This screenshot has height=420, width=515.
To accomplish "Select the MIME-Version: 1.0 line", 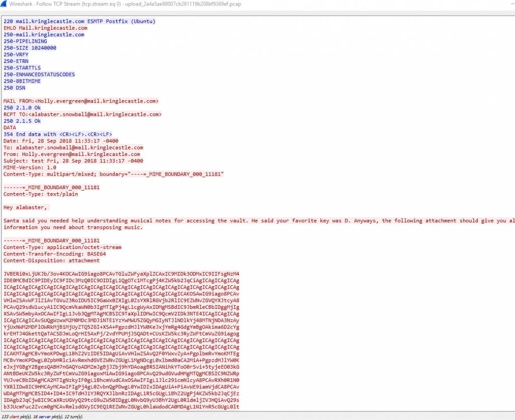I will (x=30, y=167).
